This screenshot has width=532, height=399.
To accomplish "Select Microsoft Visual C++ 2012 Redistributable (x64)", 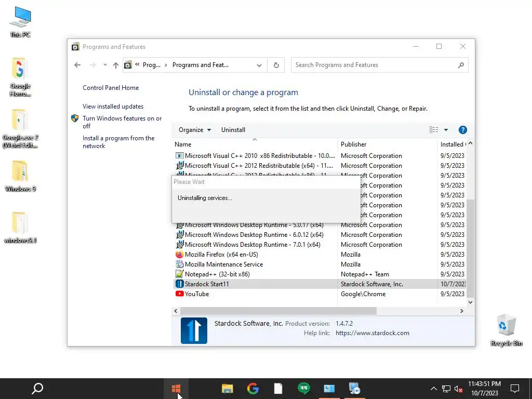I will 320,166.
